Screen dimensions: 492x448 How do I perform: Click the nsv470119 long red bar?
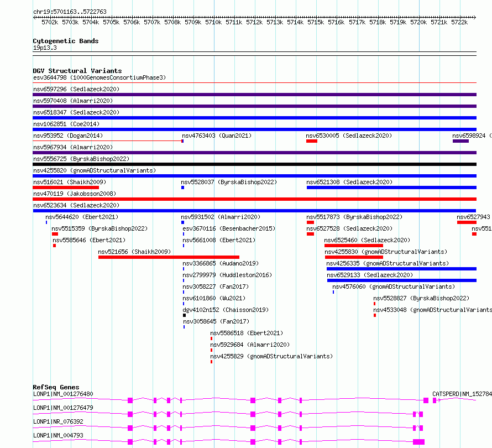[x=254, y=199]
